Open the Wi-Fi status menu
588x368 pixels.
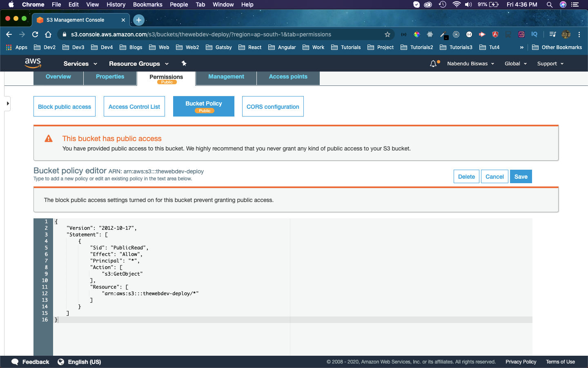[457, 4]
